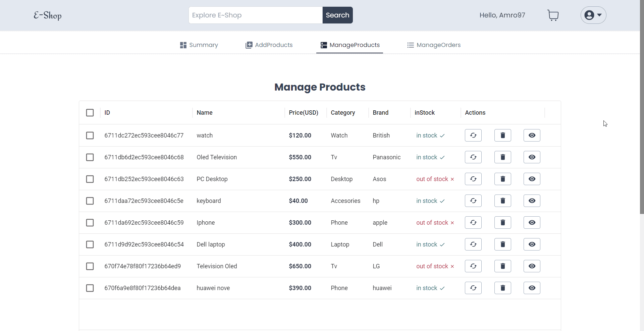Open the shopping cart icon
644x331 pixels.
pyautogui.click(x=553, y=15)
